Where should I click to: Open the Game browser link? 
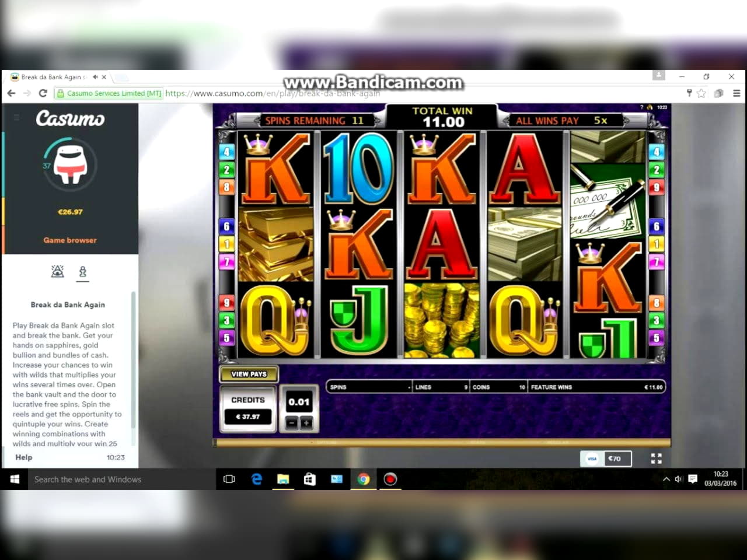70,240
